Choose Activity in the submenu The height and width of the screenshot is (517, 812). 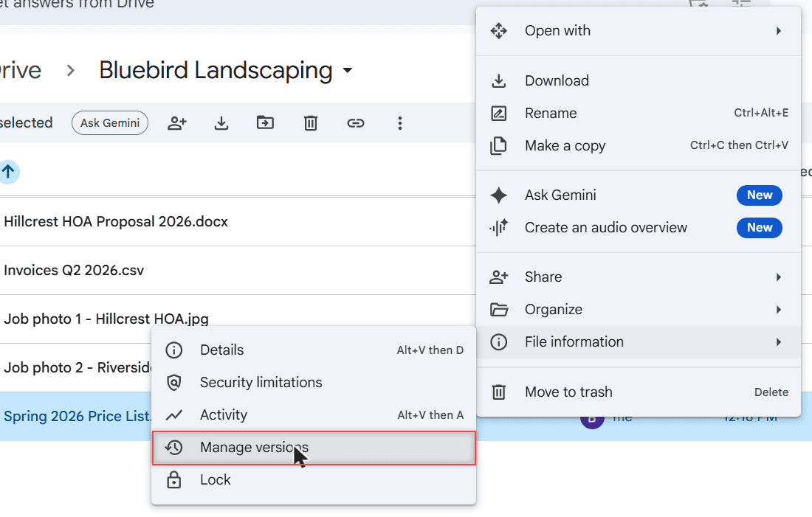(x=314, y=415)
